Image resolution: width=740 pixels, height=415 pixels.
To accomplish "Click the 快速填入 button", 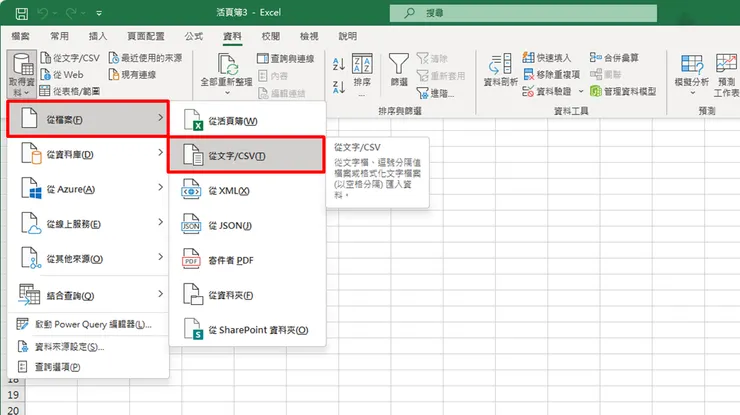I will [547, 58].
